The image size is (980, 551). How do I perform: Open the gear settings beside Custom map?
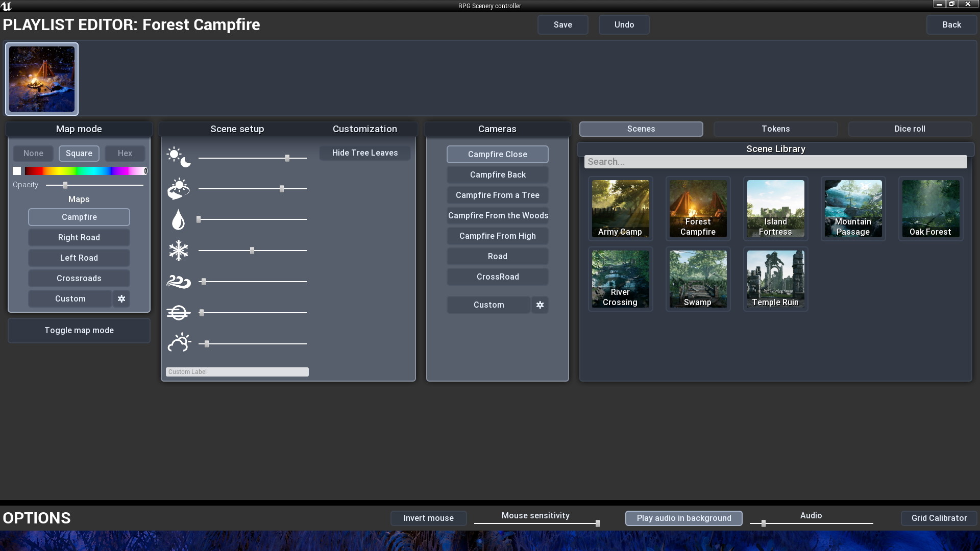tap(121, 299)
